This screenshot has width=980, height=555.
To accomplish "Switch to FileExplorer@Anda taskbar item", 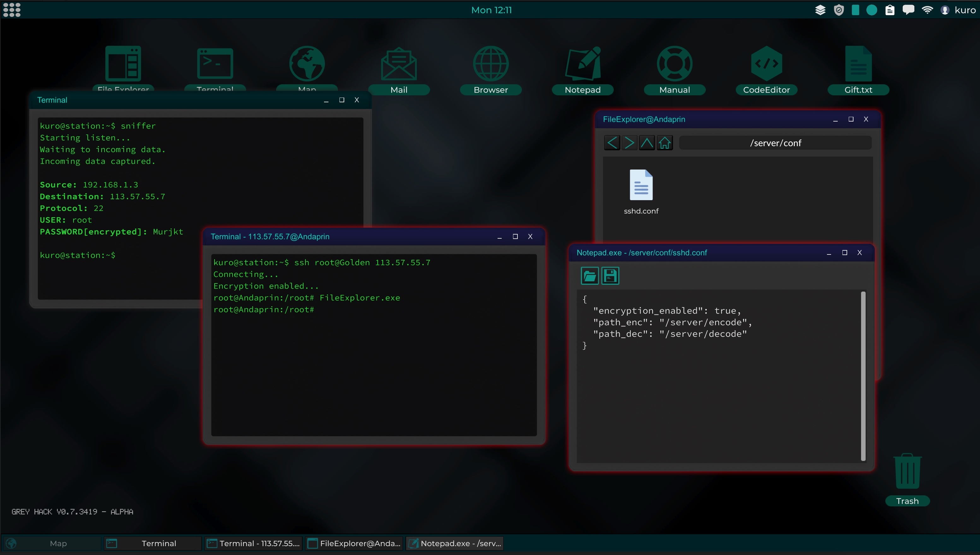I will pos(354,543).
